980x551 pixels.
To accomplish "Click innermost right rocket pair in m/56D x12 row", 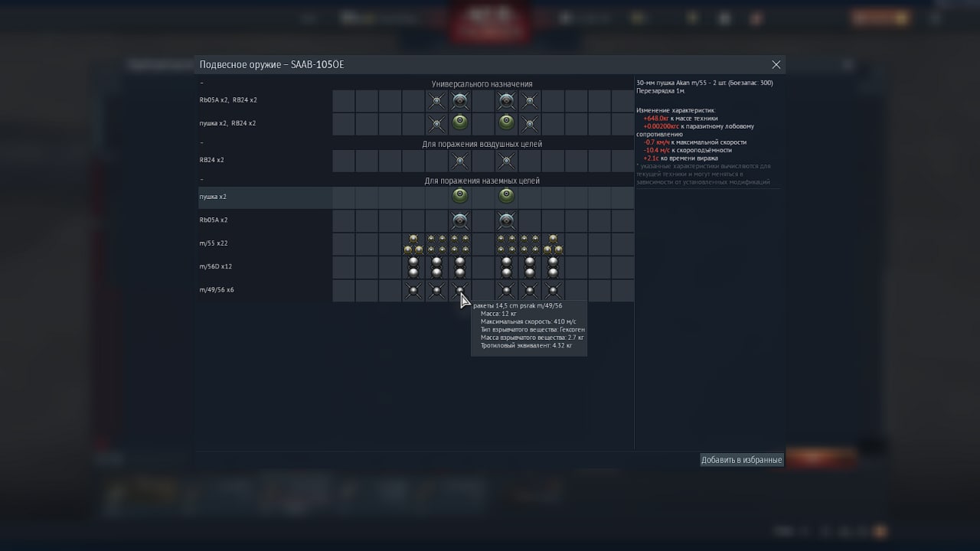I will (x=506, y=267).
